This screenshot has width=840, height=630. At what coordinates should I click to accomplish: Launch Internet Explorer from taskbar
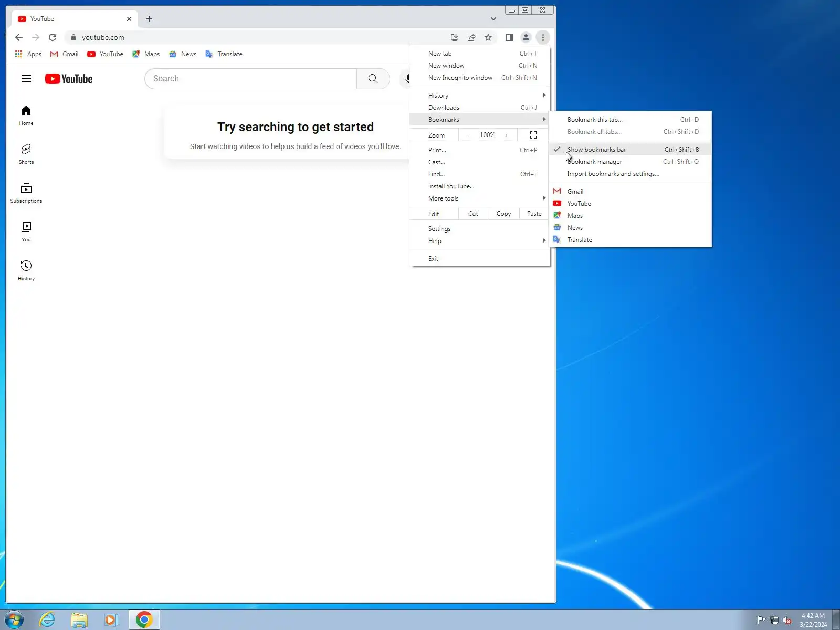[47, 620]
